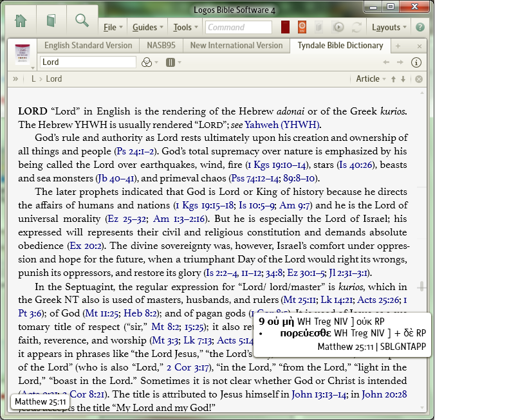This screenshot has width=527, height=420.
Task: Open the Help question mark icon
Action: coord(420,27)
